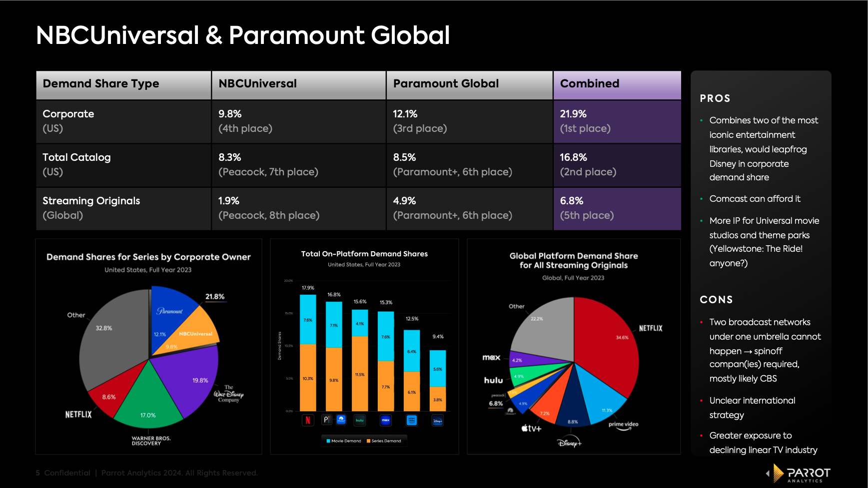Select the Netflix icon below the bar chart
The width and height of the screenshot is (868, 488).
[308, 420]
